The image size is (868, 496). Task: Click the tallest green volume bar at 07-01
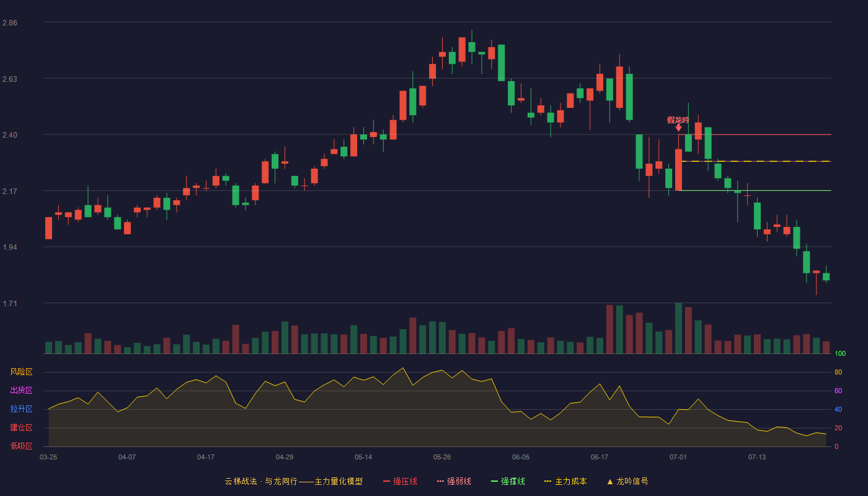(678, 328)
